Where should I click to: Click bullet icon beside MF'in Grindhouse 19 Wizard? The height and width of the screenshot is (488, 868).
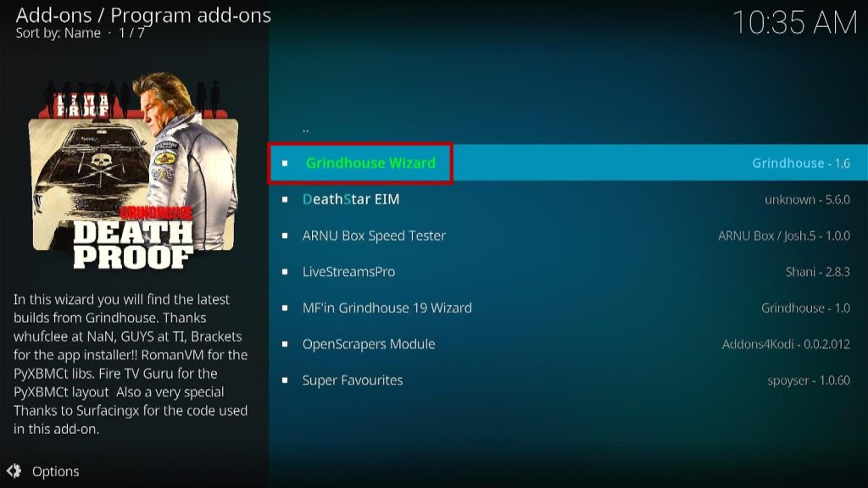[x=285, y=308]
